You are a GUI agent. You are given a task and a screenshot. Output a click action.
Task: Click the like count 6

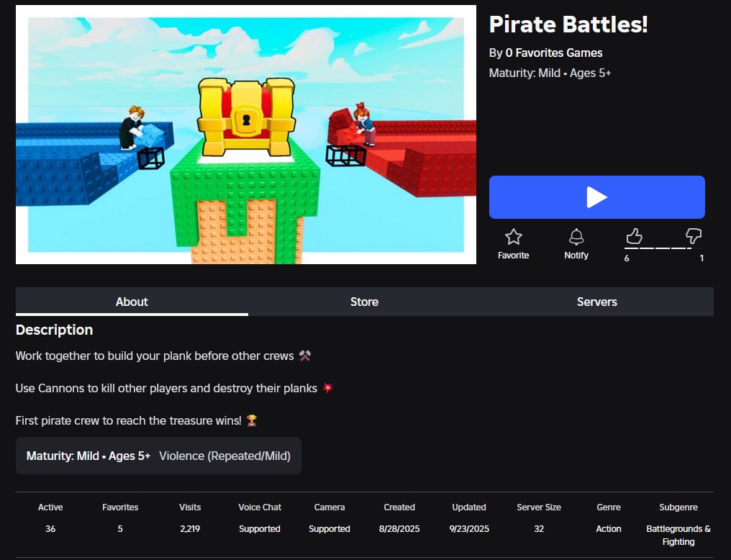627,258
